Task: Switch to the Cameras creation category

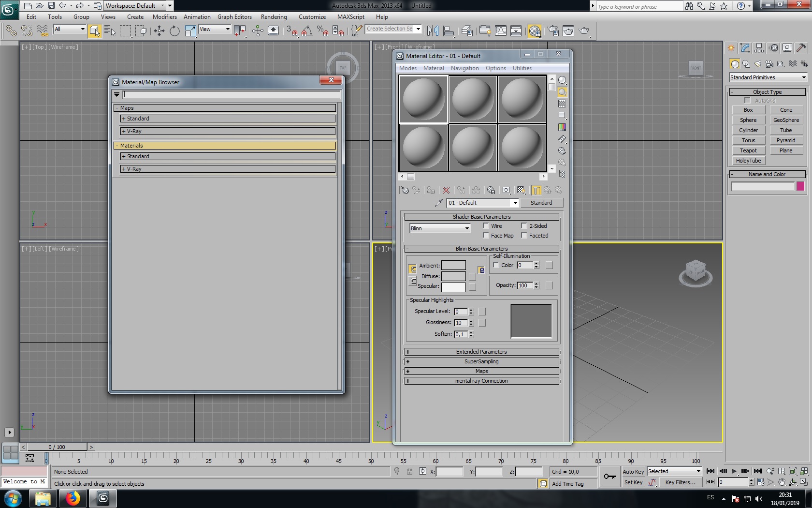Action: (x=769, y=64)
